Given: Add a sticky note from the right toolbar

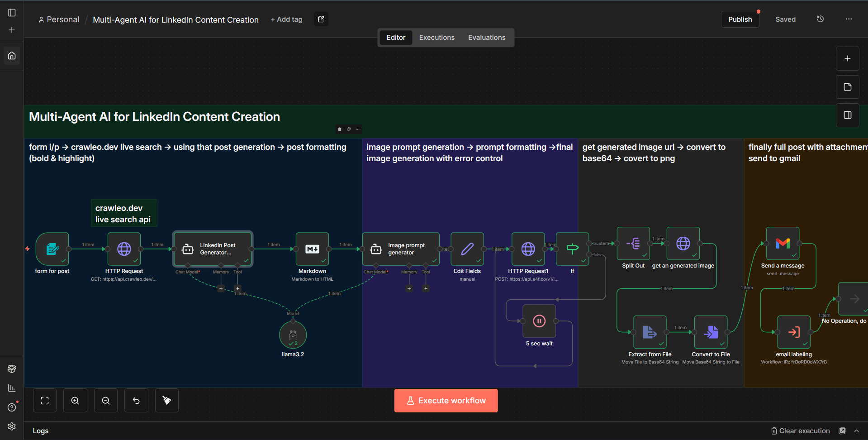Looking at the screenshot, I should pyautogui.click(x=848, y=87).
